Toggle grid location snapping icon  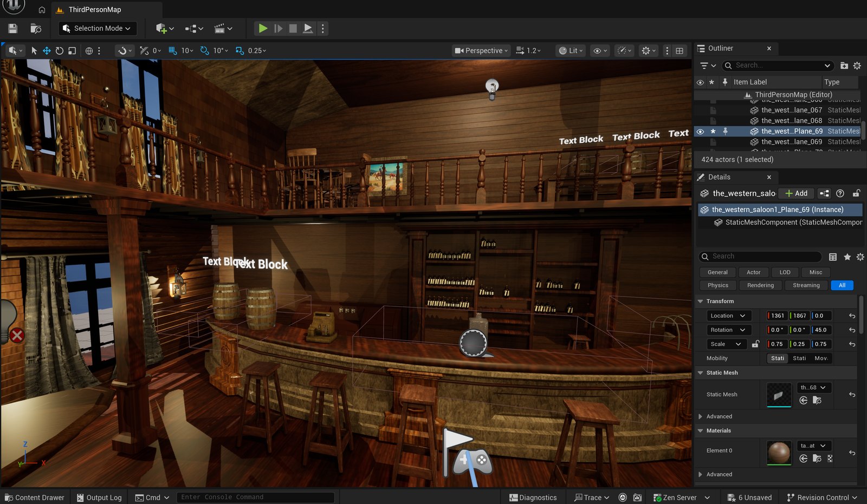[173, 50]
